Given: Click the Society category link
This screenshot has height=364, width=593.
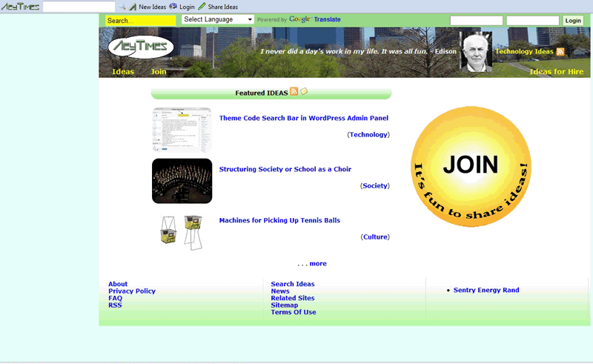Looking at the screenshot, I should pos(375,186).
